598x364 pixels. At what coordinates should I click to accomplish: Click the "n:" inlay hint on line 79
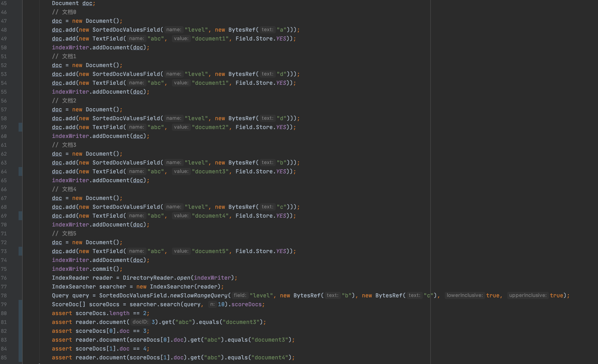212,304
